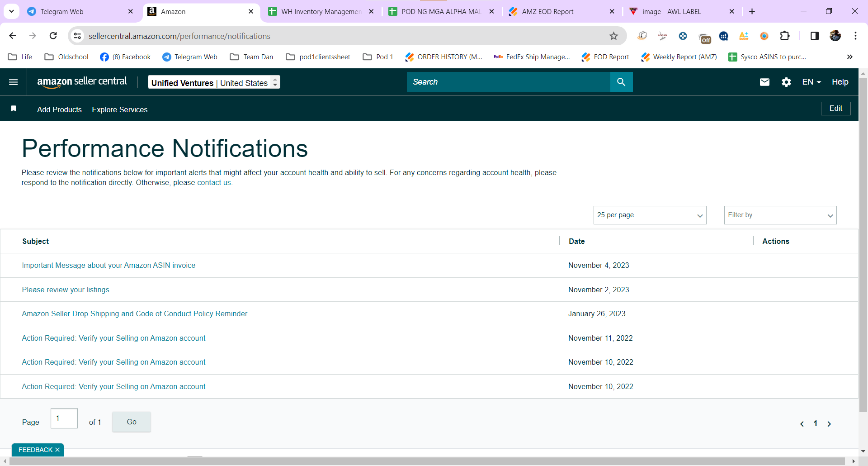Open the Oldschool bookmarks folder
Screen dimensions: 868x466
pos(66,57)
